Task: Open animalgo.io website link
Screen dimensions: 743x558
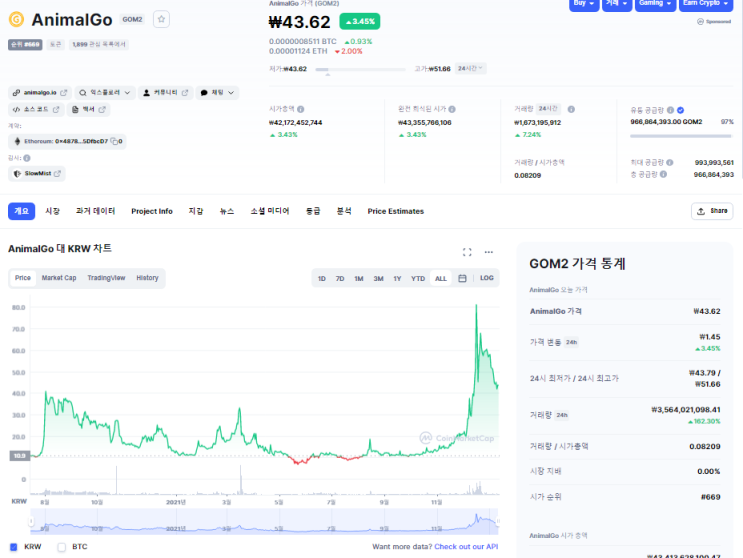Action: 40,92
